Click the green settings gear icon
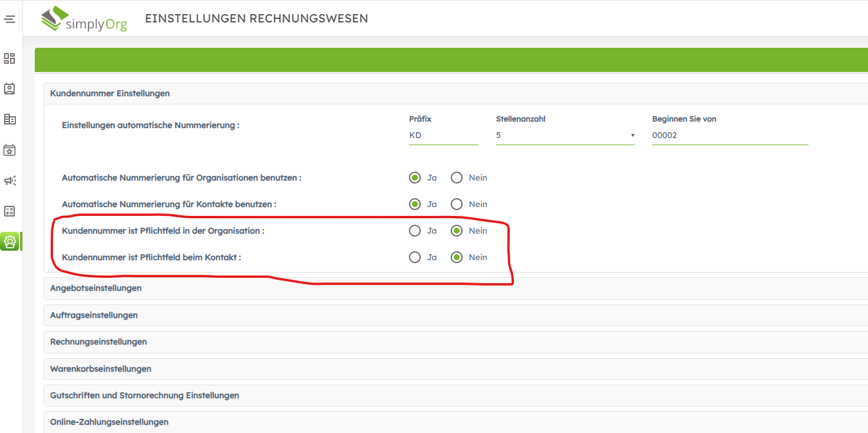 point(10,241)
